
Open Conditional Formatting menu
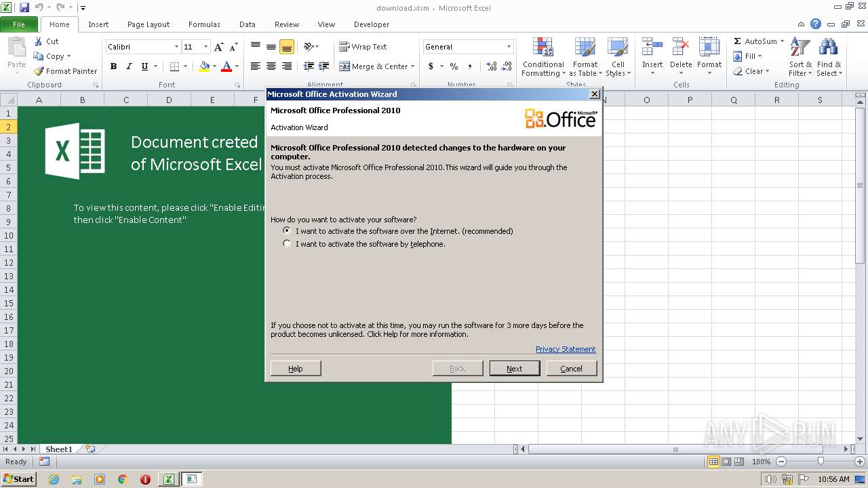click(x=543, y=58)
